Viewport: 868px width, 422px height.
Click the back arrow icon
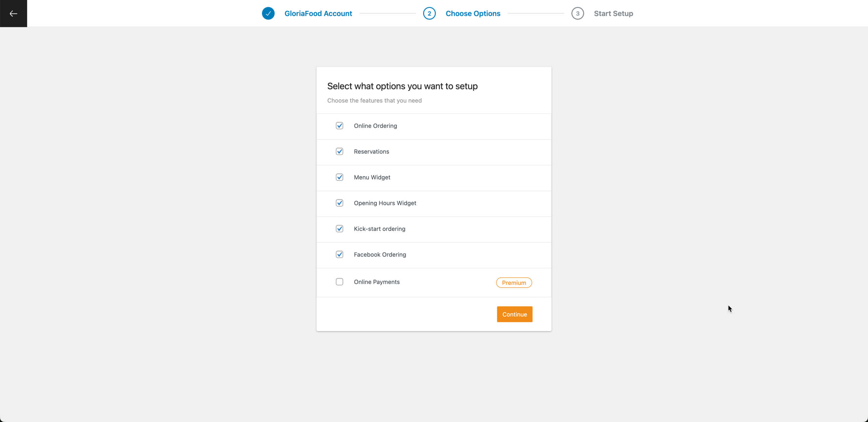click(14, 14)
